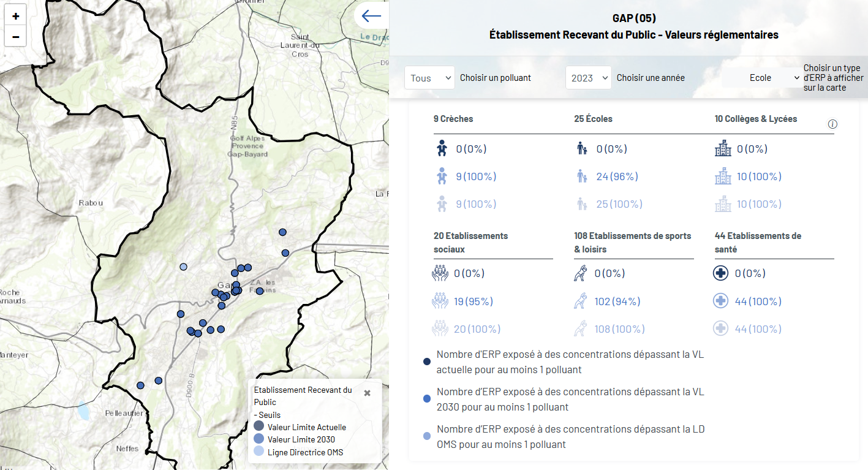Click the dark social icon beside 0(0%)
The image size is (868, 470).
pos(440,273)
